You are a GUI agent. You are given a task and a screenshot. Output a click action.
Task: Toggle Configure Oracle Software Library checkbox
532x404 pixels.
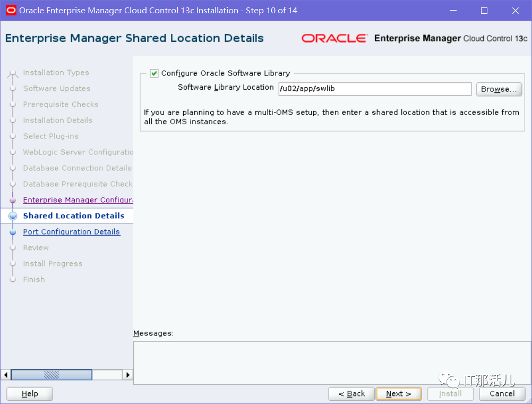click(x=154, y=73)
